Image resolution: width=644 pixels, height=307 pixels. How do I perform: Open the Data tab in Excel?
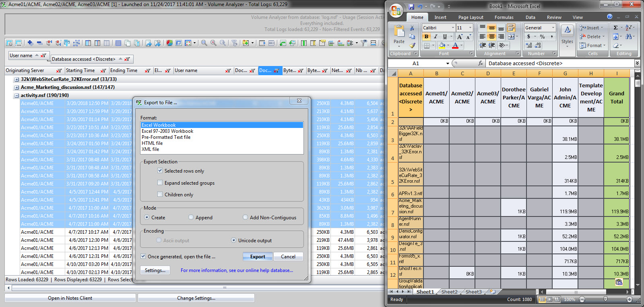coord(530,17)
